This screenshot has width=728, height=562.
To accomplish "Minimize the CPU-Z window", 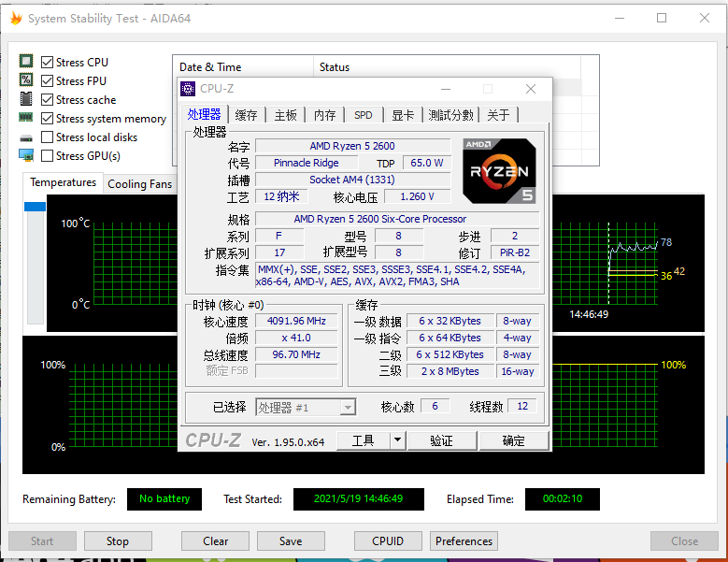I will (x=446, y=89).
